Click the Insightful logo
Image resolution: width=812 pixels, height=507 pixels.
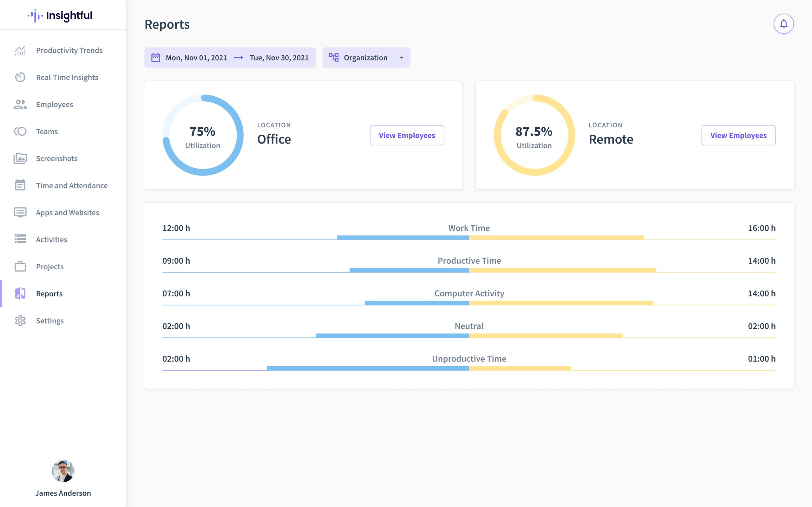pos(60,16)
